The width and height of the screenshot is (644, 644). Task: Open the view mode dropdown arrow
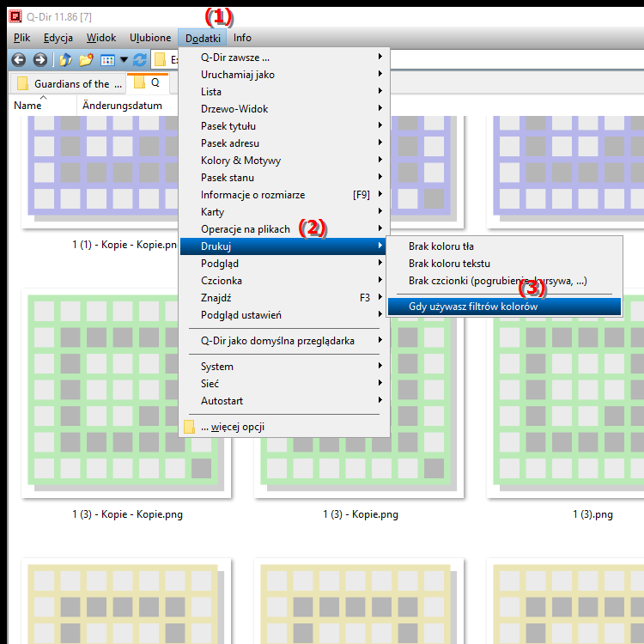(x=124, y=60)
